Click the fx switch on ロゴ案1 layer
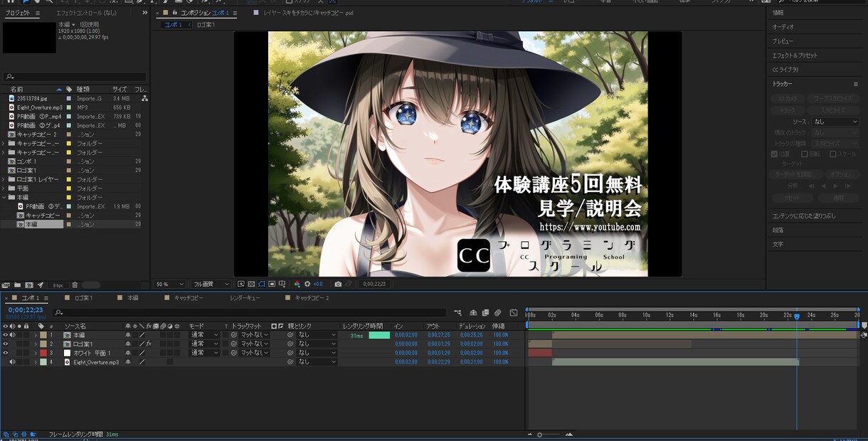Viewport: 868px width, 441px height. point(149,344)
